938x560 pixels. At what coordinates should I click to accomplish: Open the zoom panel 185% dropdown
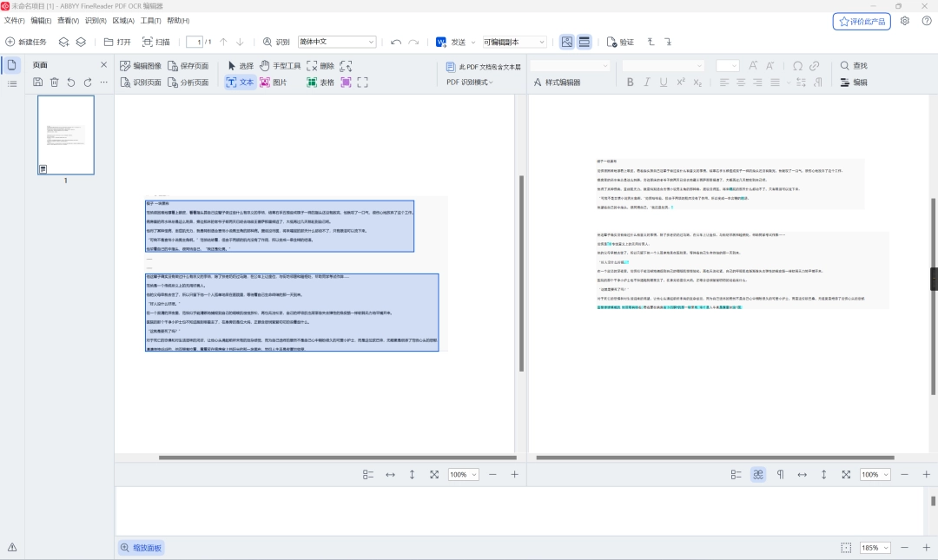click(x=875, y=548)
